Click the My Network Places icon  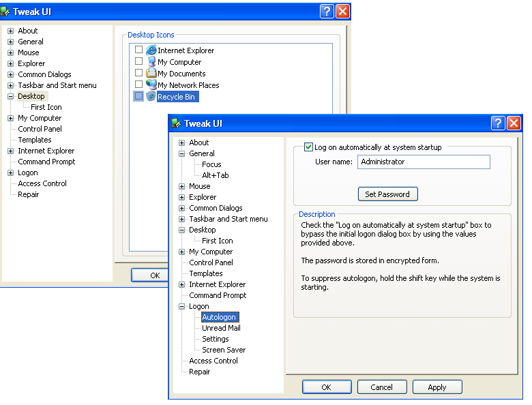pos(151,85)
